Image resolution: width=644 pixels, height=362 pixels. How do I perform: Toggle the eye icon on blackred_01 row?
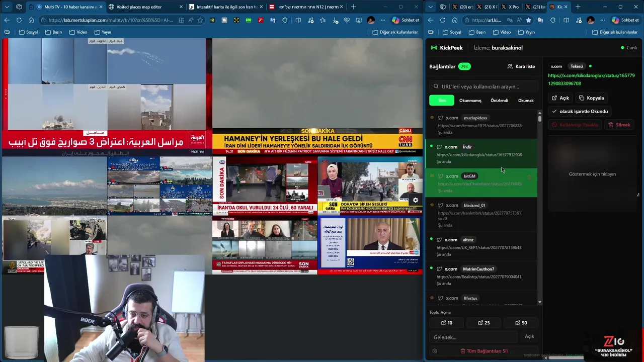click(432, 205)
